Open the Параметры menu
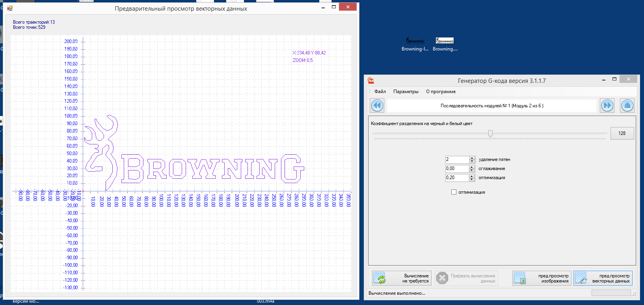This screenshot has width=644, height=305. (x=406, y=92)
